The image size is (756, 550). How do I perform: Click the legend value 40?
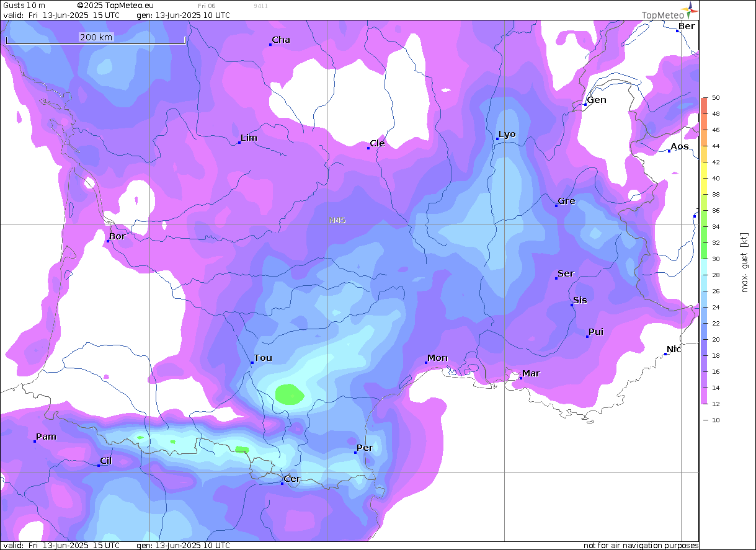tap(716, 179)
